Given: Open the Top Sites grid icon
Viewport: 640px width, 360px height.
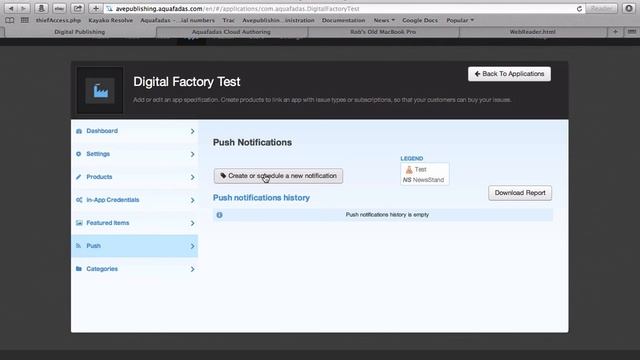Looking at the screenshot, I should click(24, 20).
